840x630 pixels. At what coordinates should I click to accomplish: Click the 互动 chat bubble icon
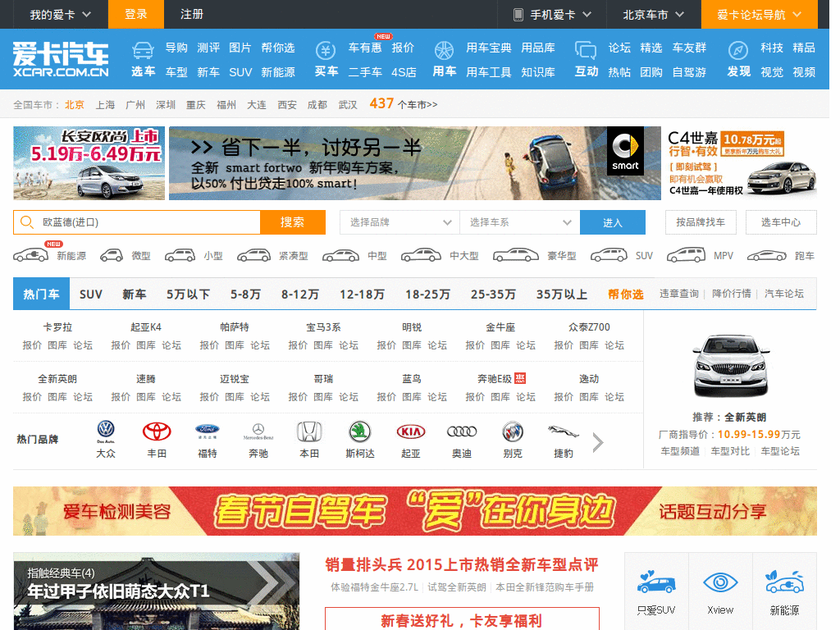(586, 50)
